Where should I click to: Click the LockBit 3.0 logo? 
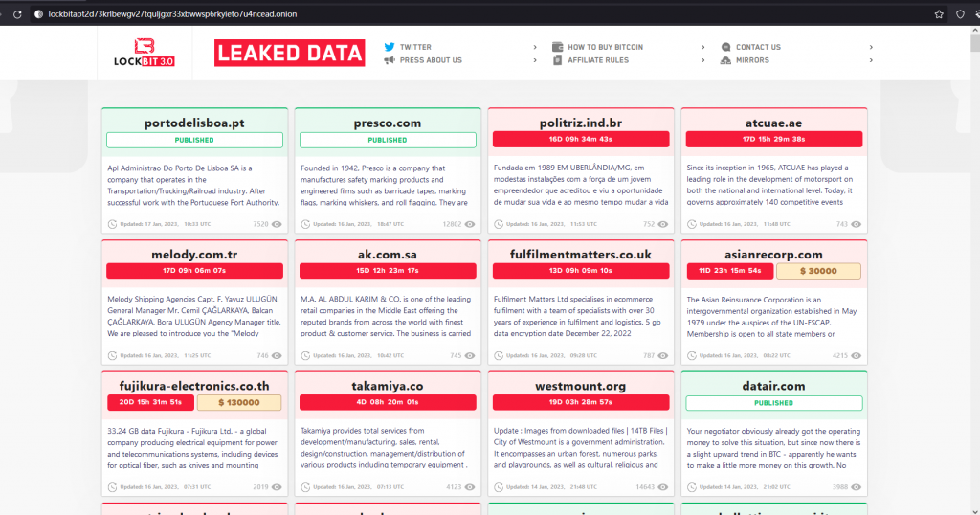click(145, 53)
